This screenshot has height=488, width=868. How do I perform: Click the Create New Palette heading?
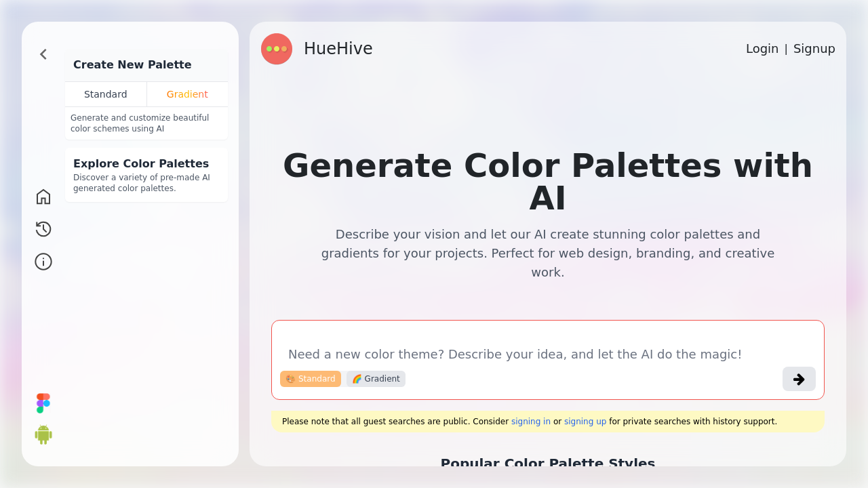click(x=132, y=64)
